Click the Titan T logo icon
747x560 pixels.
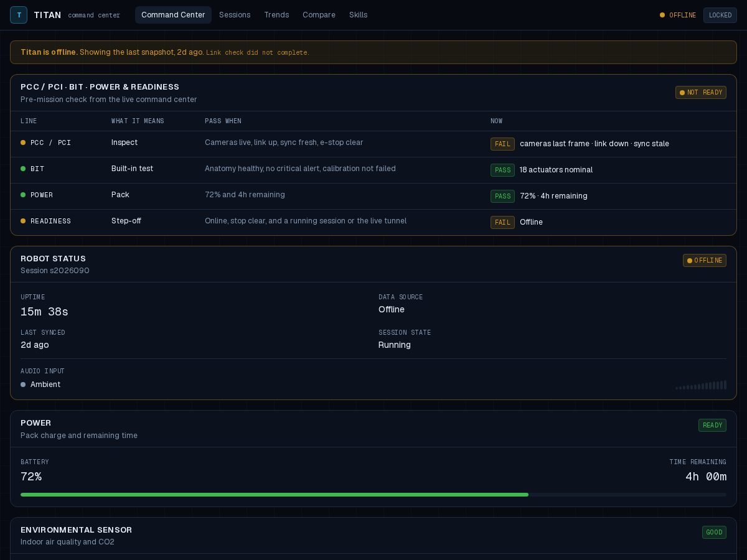click(19, 15)
